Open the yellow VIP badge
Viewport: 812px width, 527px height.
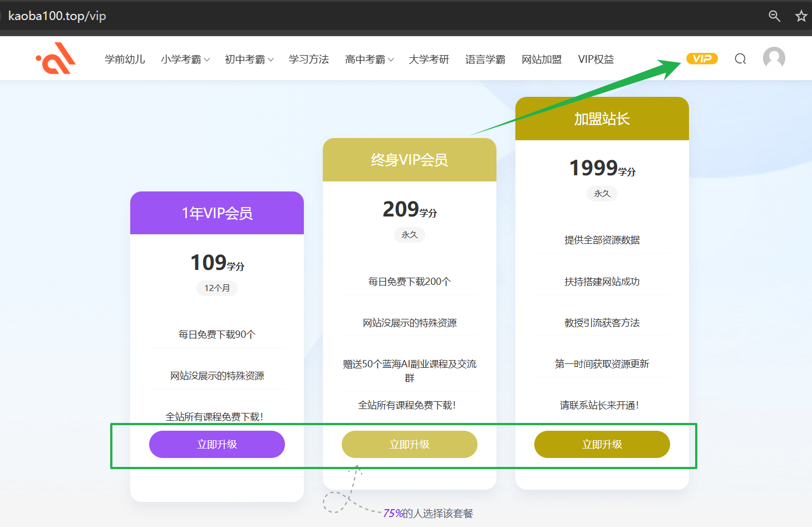pos(702,58)
